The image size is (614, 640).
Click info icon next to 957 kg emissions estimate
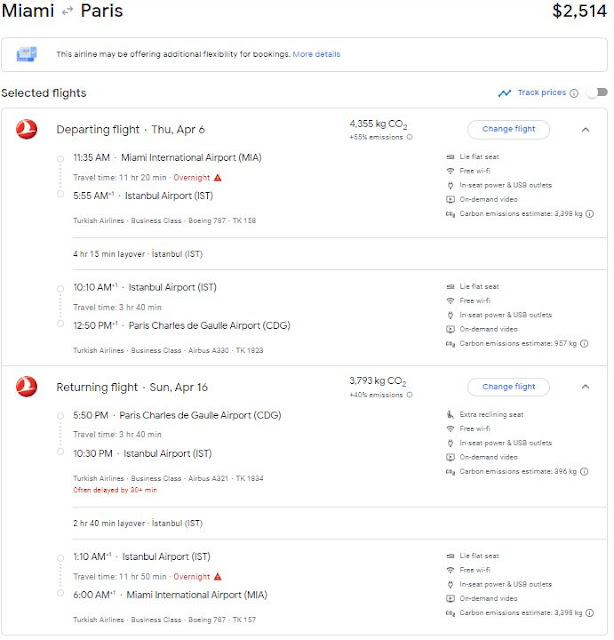pos(584,344)
